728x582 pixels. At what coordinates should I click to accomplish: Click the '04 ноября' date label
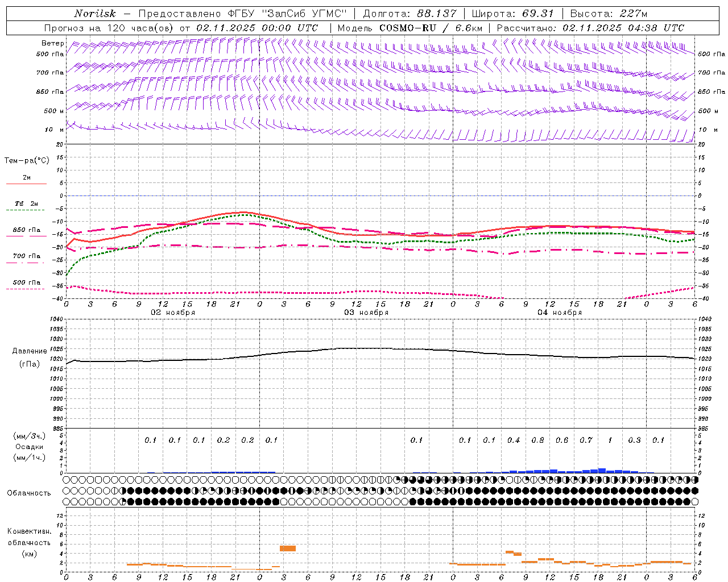click(x=560, y=313)
